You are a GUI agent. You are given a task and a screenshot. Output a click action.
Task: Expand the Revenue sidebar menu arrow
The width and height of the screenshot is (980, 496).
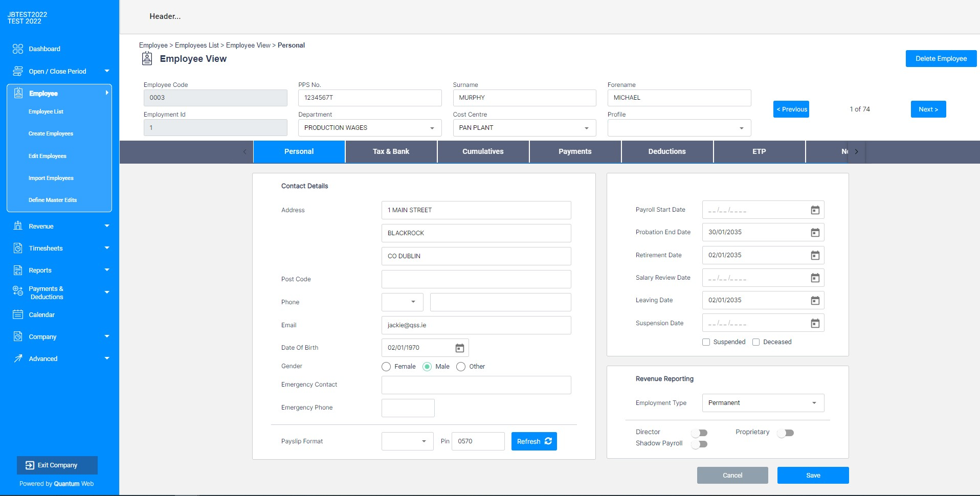pyautogui.click(x=107, y=226)
